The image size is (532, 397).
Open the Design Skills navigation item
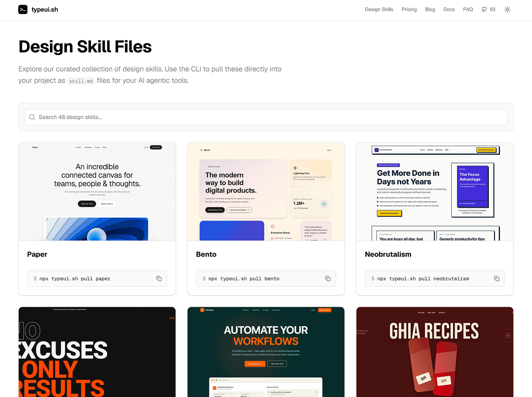tap(379, 9)
